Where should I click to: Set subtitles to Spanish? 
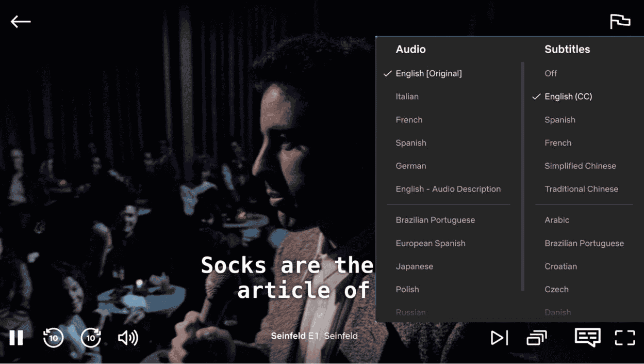560,120
